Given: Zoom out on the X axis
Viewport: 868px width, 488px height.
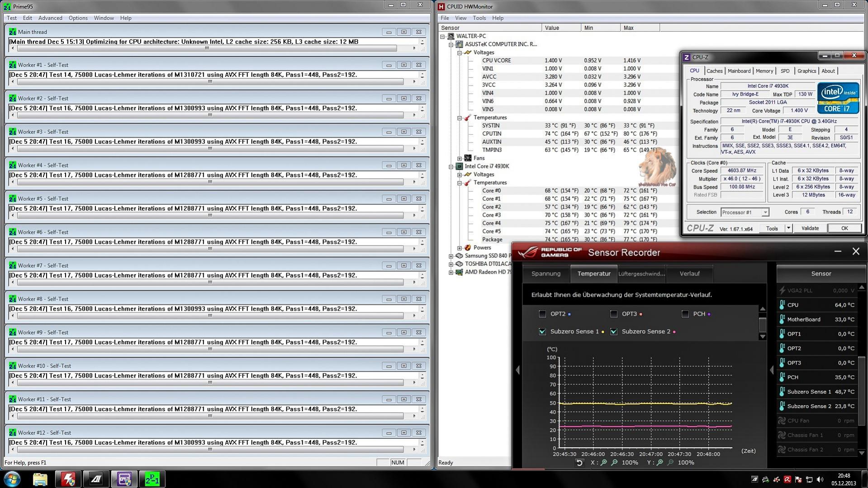Looking at the screenshot, I should point(614,462).
